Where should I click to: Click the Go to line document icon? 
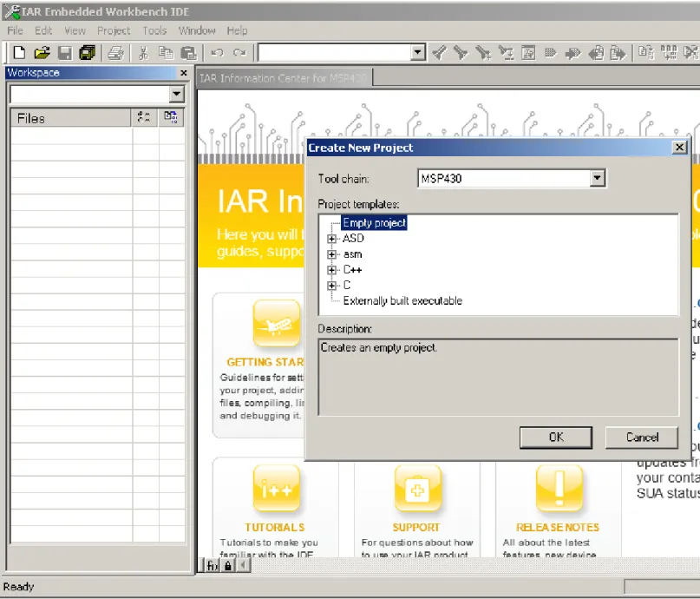coord(528,53)
